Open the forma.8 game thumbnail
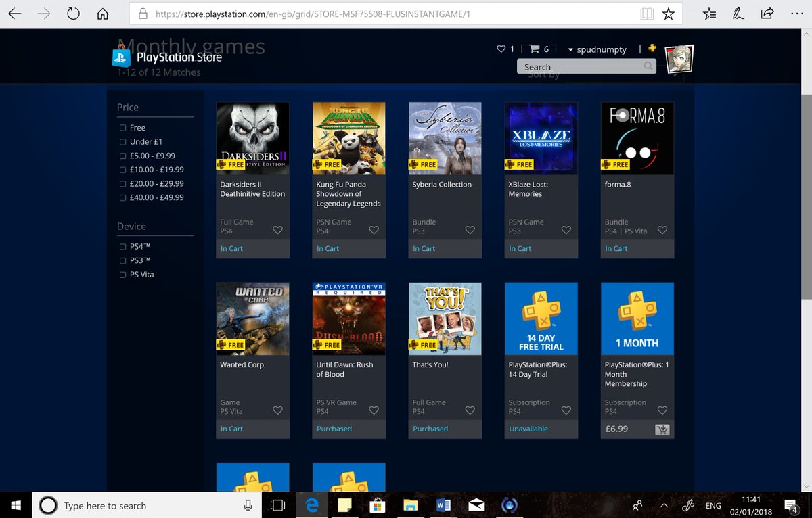The height and width of the screenshot is (518, 812). point(637,139)
